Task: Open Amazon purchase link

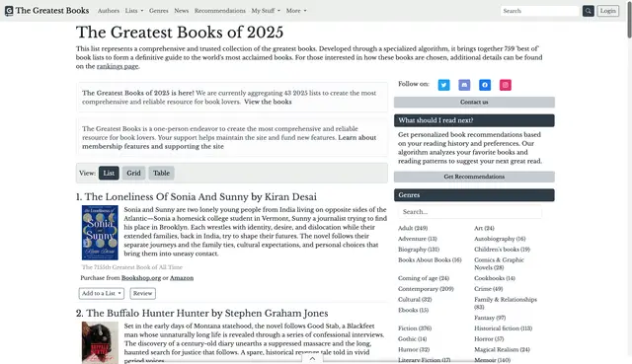Action: coord(182,278)
